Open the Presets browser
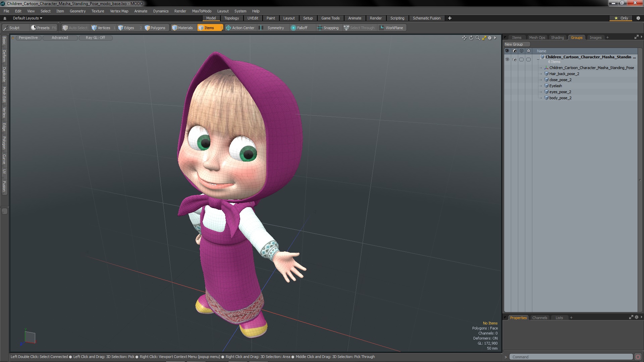Screen dimensions: 644x362 tap(43, 28)
